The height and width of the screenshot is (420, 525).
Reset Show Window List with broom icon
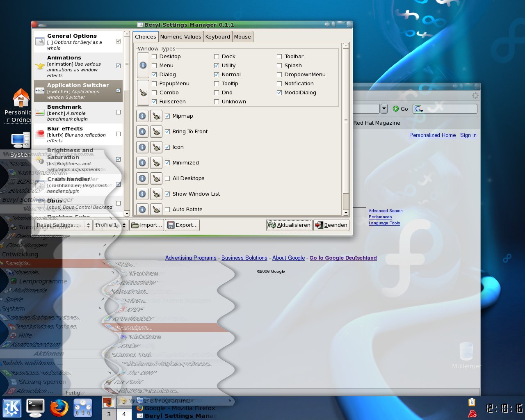click(x=156, y=194)
